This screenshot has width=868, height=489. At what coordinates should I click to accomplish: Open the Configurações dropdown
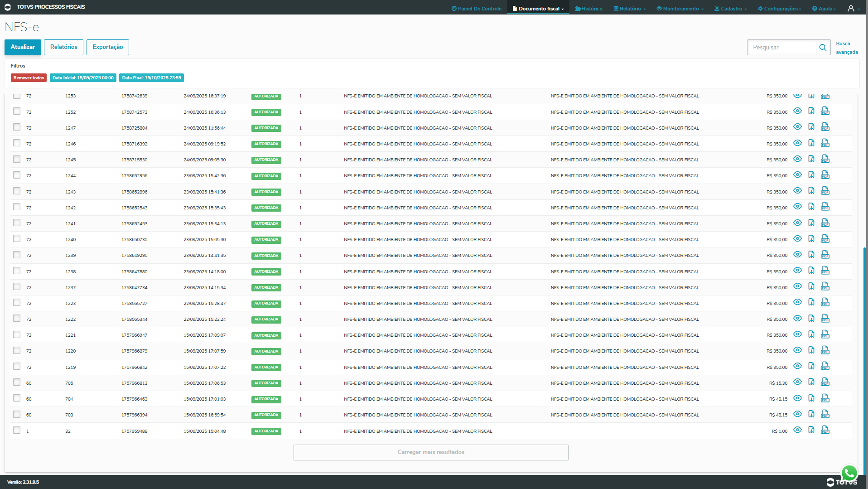pos(780,9)
